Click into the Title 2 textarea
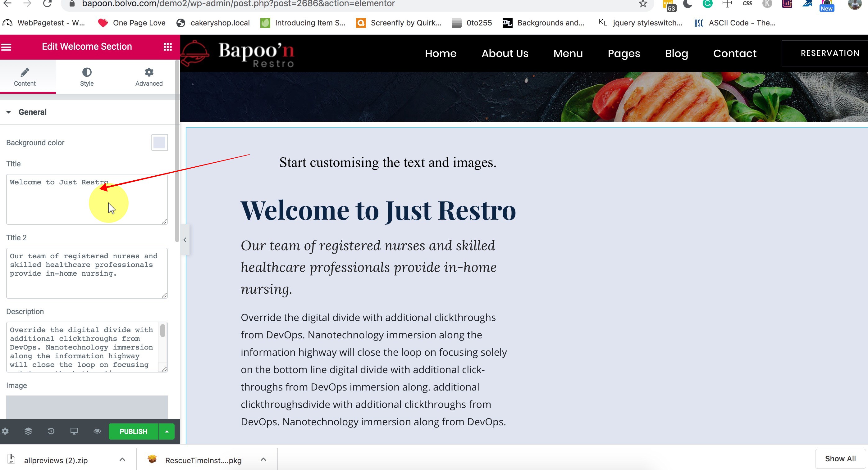Viewport: 868px width, 470px height. [x=87, y=273]
